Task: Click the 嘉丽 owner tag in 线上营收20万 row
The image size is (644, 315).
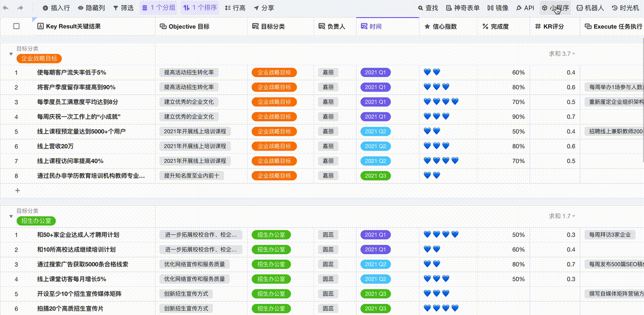Action: coord(328,146)
